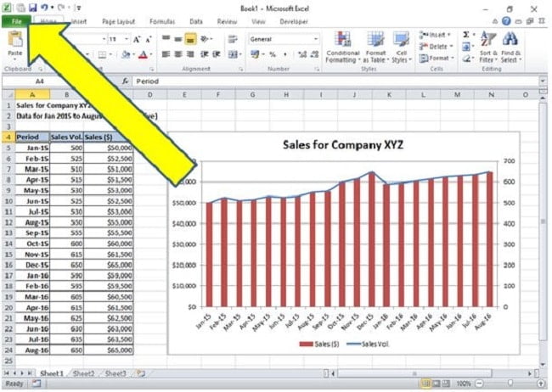
Task: Open the General number format dropdown
Action: [316, 39]
